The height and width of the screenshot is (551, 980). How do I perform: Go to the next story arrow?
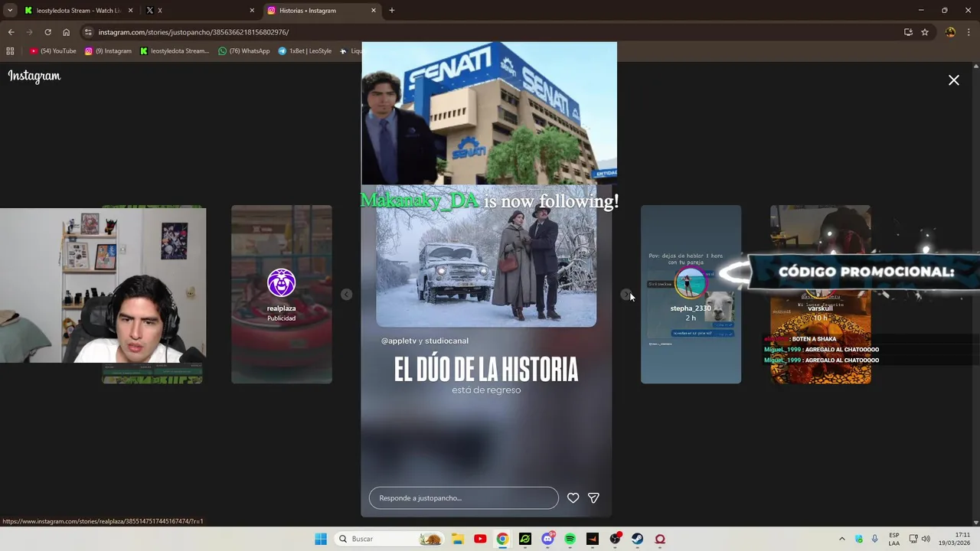(626, 295)
